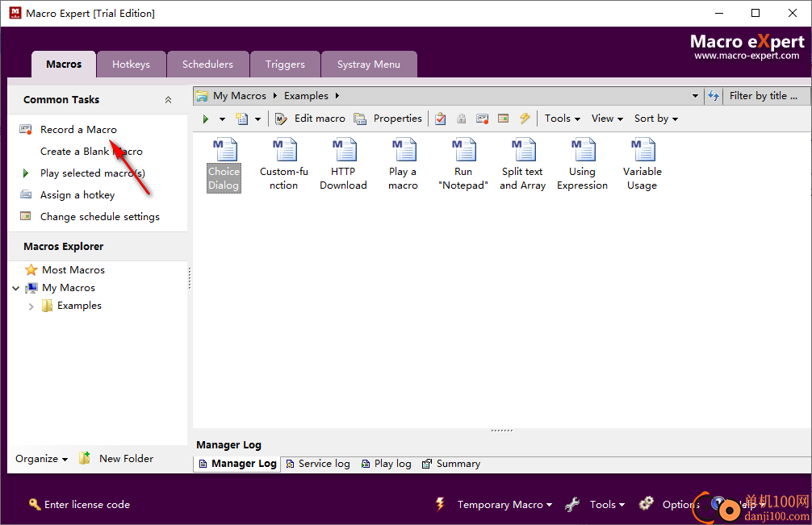This screenshot has width=812, height=525.
Task: Click the calendar icon beside Change schedule settings
Action: pyautogui.click(x=25, y=216)
